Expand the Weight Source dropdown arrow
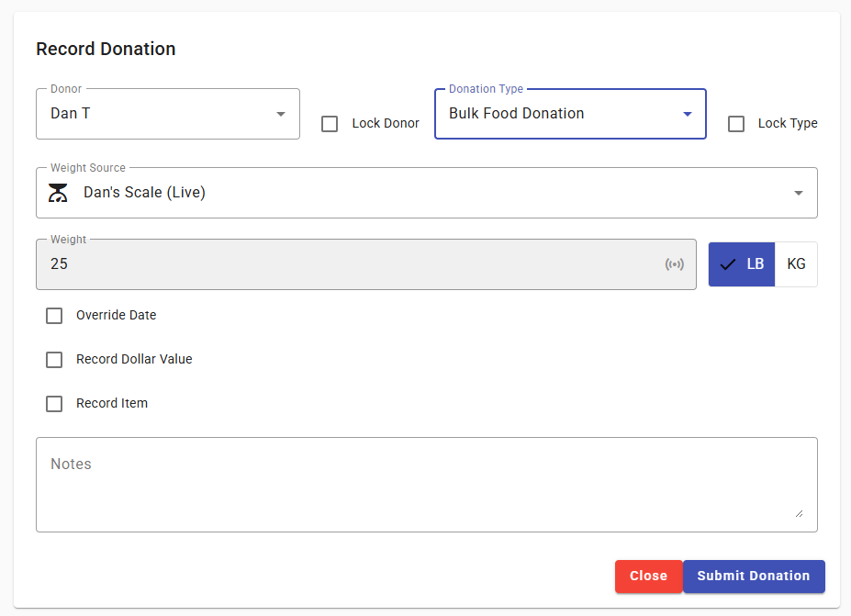This screenshot has width=851, height=616. pyautogui.click(x=798, y=193)
